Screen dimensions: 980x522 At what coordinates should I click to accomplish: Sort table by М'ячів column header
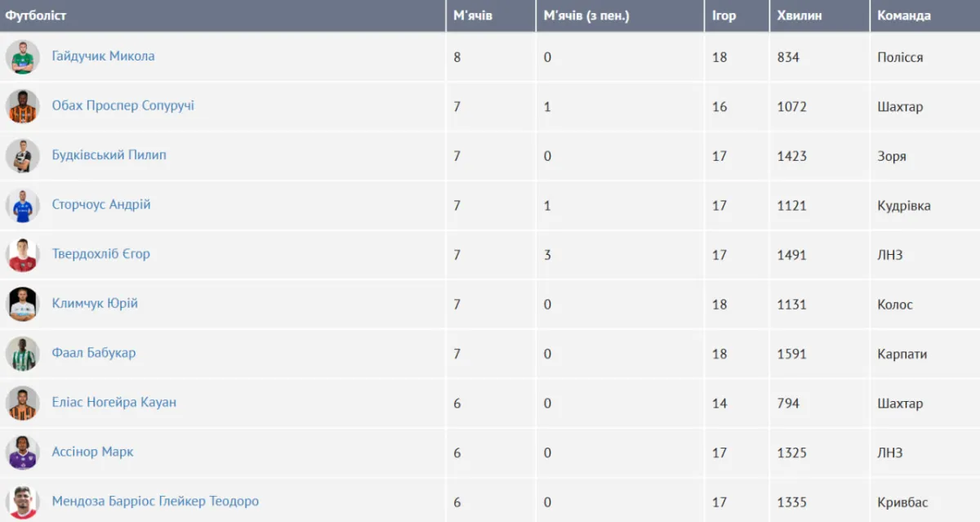[x=473, y=16]
